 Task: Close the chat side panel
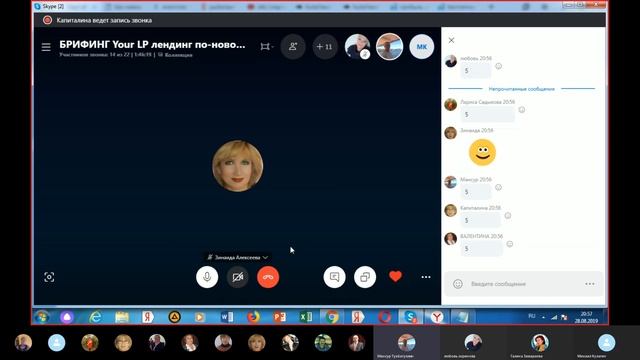click(x=451, y=40)
